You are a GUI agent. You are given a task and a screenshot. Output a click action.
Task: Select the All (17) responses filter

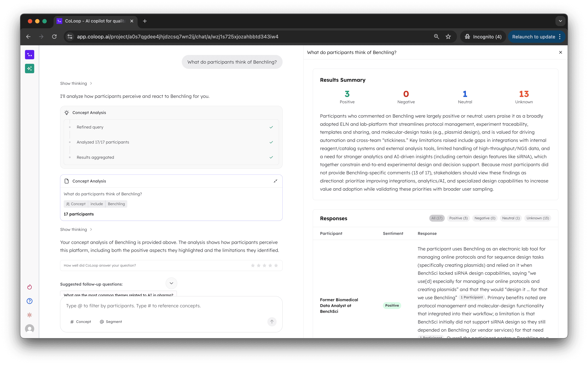[437, 218]
